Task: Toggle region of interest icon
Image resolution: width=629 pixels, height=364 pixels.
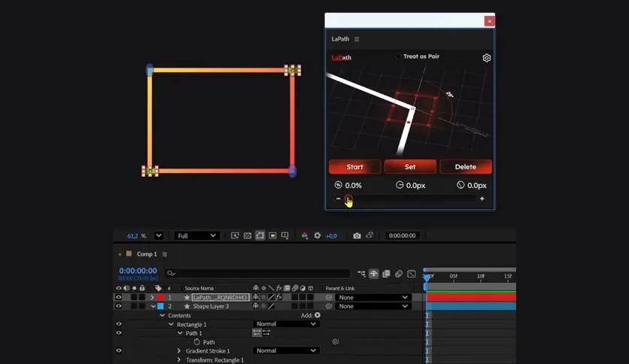Action: (x=272, y=235)
